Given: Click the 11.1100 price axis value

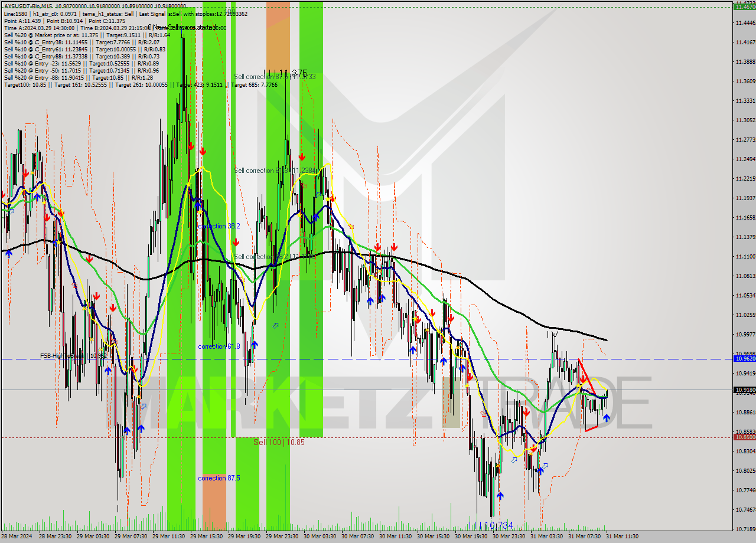Looking at the screenshot, I should click(x=745, y=256).
